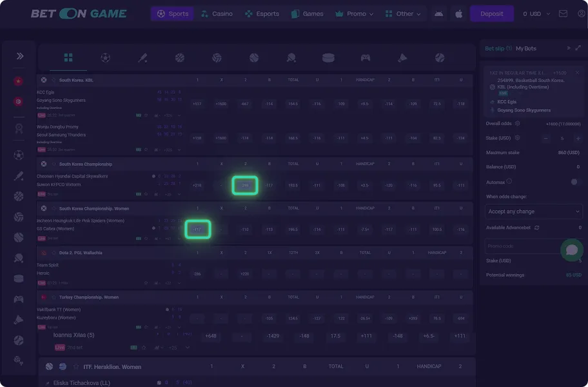Open the live chat bubble icon
The image size is (588, 387).
click(x=571, y=250)
